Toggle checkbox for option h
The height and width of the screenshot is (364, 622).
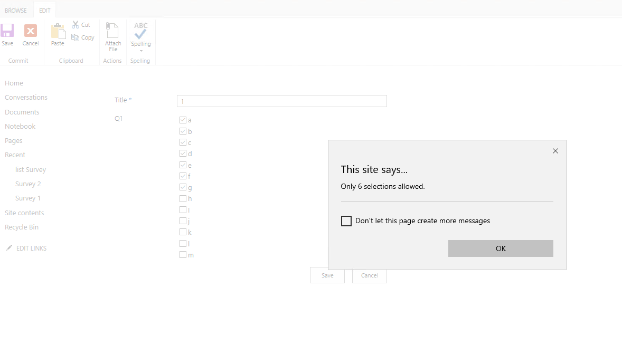click(183, 198)
